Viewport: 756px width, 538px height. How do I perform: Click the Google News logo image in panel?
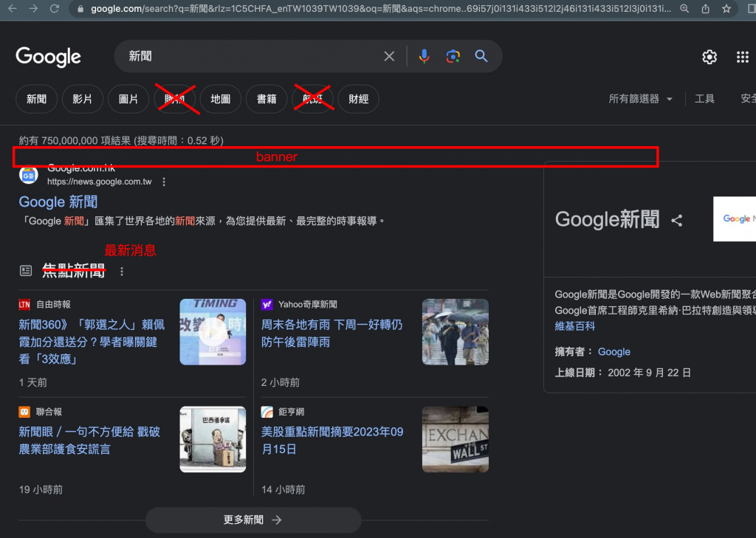(735, 219)
